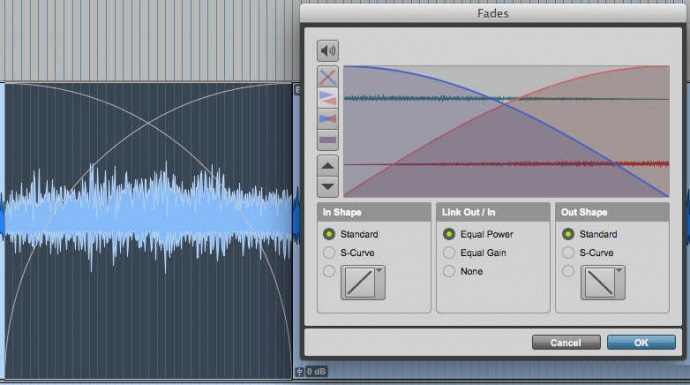Open the Out Shape preset curve dropdown
The image size is (690, 385).
point(603,282)
